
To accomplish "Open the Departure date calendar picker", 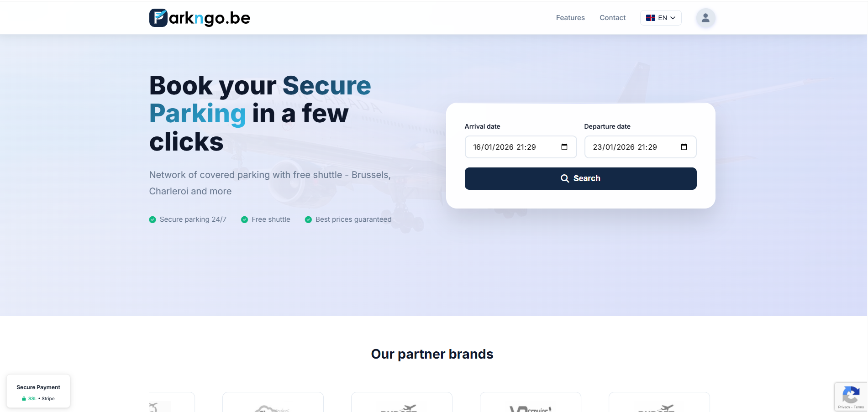I will pyautogui.click(x=684, y=147).
